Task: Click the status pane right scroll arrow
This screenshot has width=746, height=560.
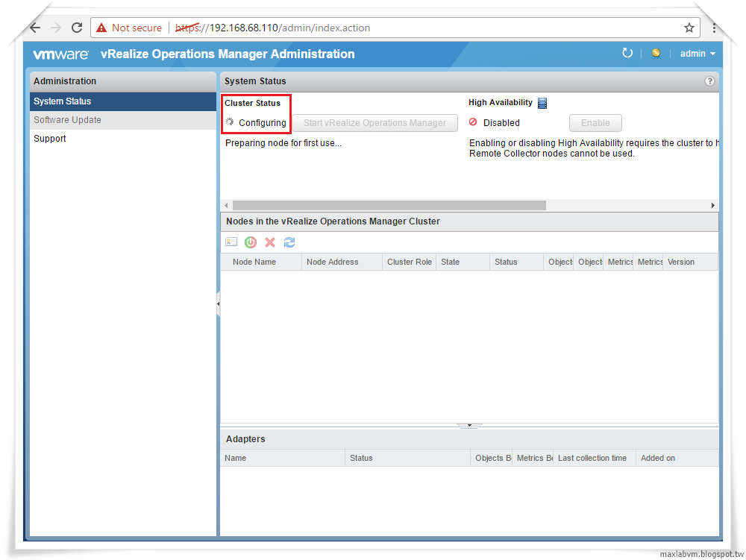Action: pyautogui.click(x=712, y=205)
